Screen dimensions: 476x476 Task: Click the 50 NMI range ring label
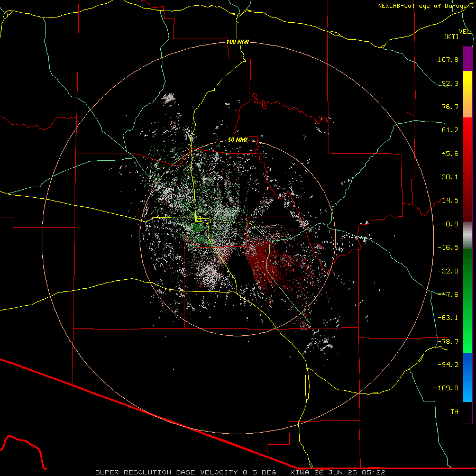[237, 140]
